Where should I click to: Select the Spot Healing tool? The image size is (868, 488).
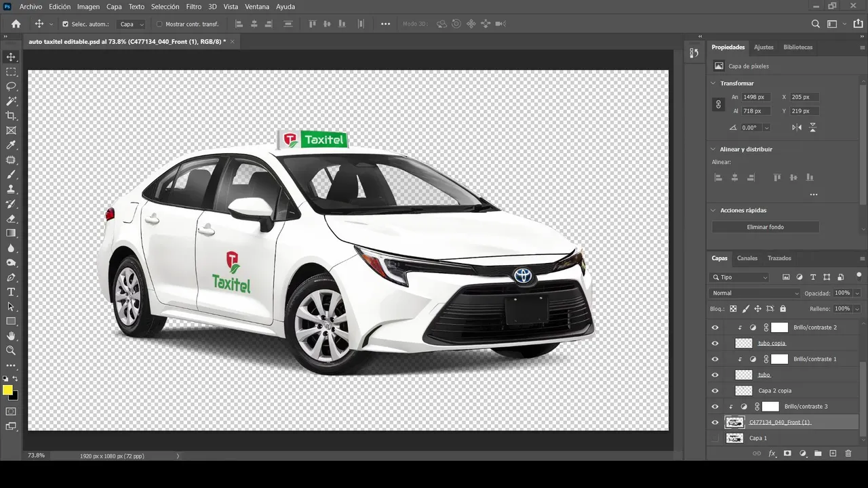coord(11,160)
